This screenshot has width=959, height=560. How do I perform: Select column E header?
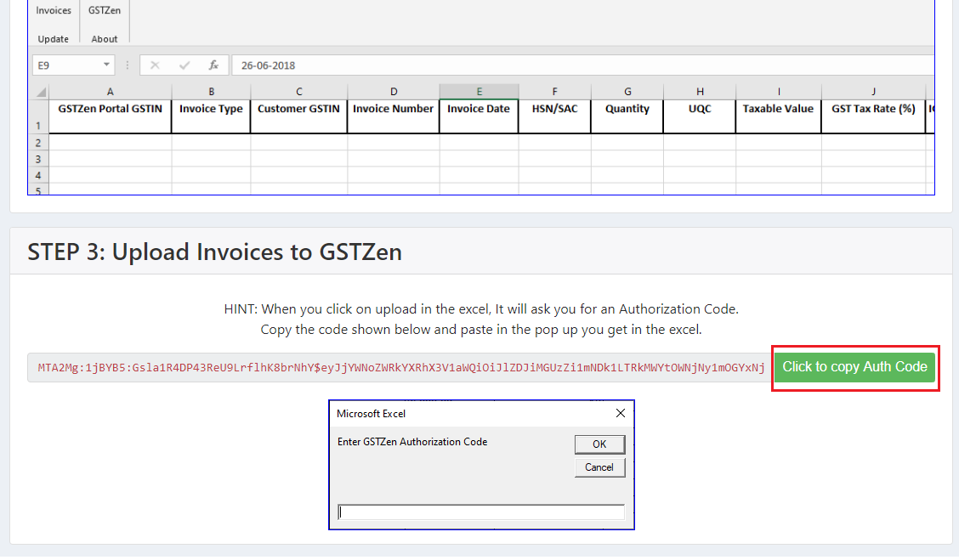(x=479, y=92)
